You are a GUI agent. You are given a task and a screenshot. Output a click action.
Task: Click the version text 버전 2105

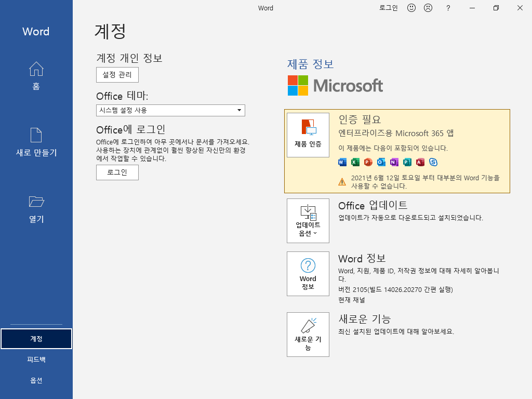coord(395,289)
